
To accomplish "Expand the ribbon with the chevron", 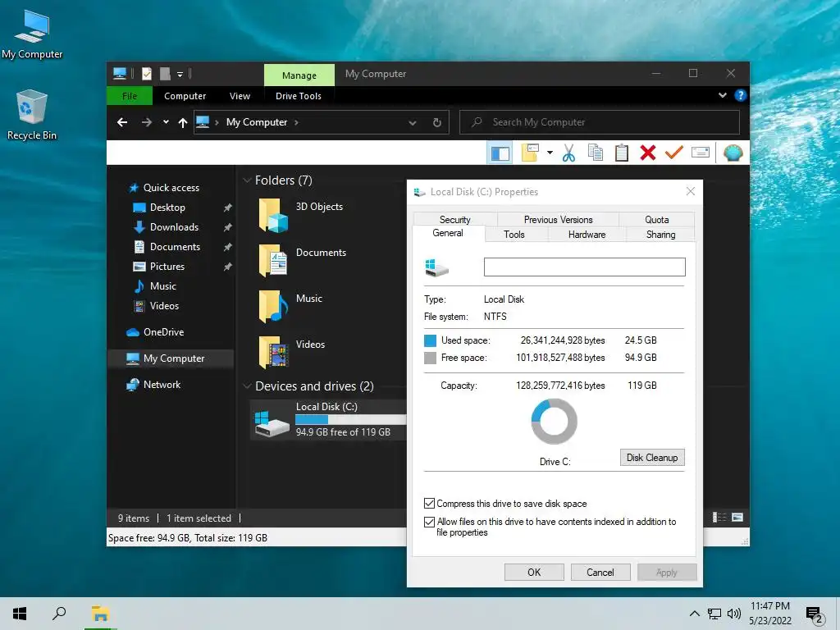I will click(722, 95).
